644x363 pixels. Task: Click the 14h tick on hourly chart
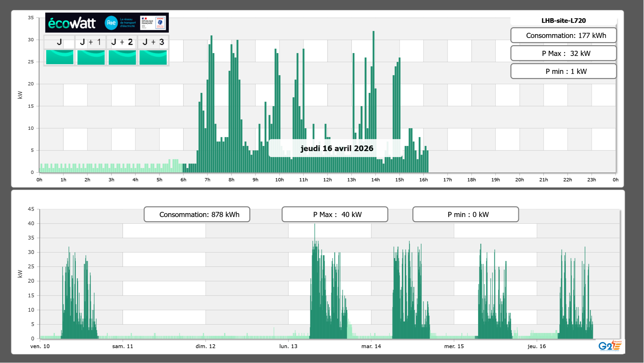375,180
